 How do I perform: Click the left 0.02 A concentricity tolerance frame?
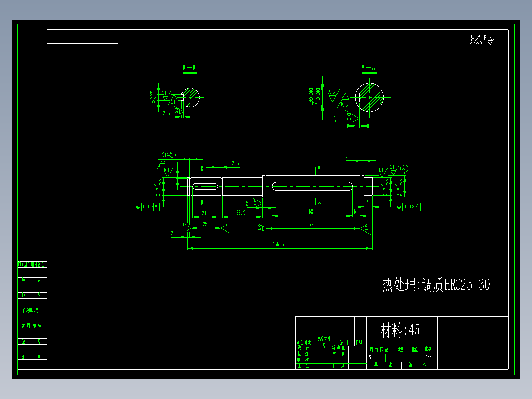coord(147,207)
